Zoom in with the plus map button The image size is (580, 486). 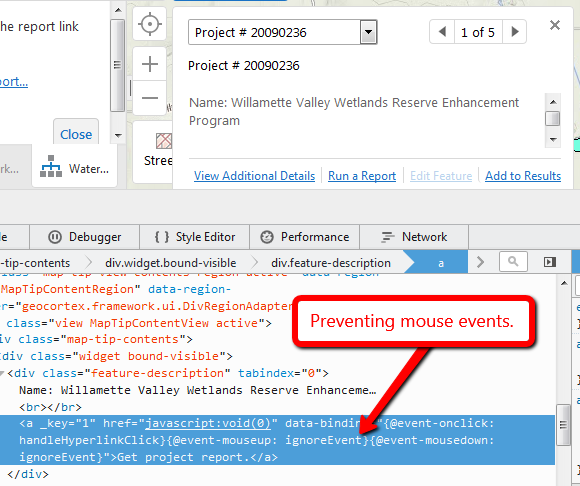pyautogui.click(x=150, y=64)
